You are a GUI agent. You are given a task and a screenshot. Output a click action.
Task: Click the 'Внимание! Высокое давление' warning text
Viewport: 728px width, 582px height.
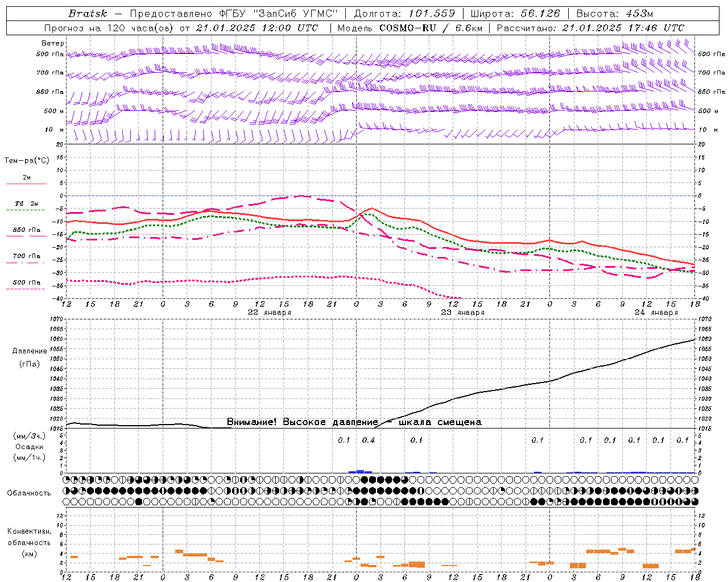(x=302, y=422)
